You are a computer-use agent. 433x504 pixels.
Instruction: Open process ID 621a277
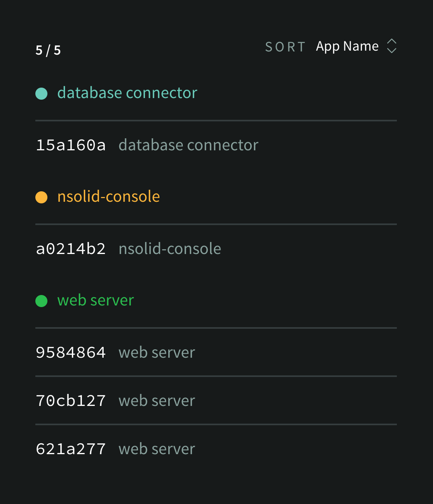(x=71, y=449)
